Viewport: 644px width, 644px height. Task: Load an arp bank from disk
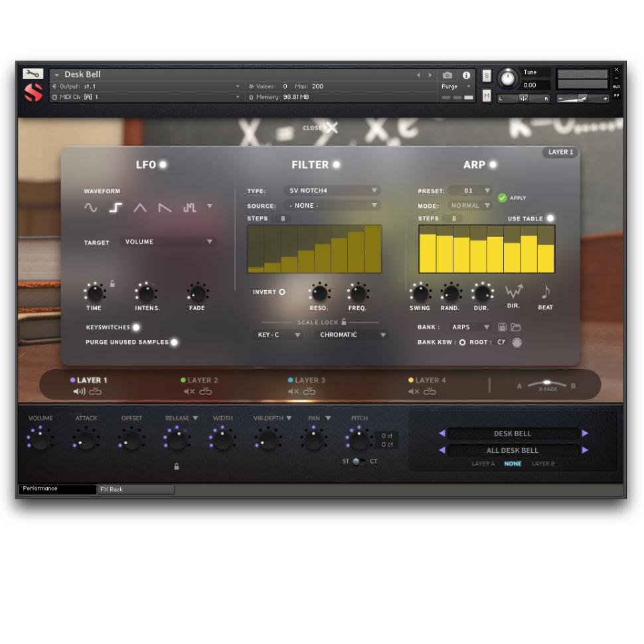tap(516, 327)
